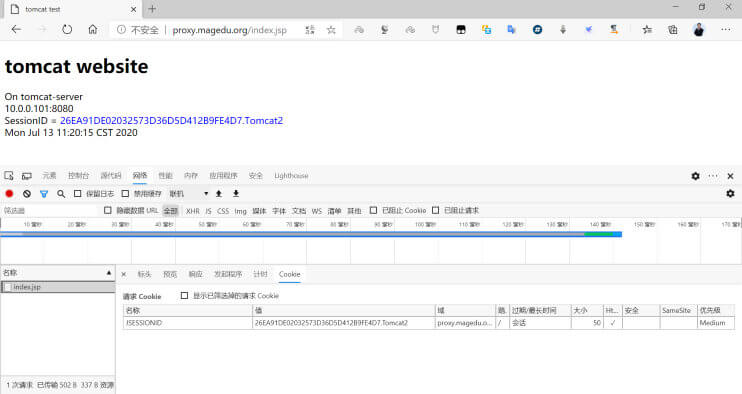
Task: Switch to the 控制台 DevTools tab
Action: pos(79,176)
